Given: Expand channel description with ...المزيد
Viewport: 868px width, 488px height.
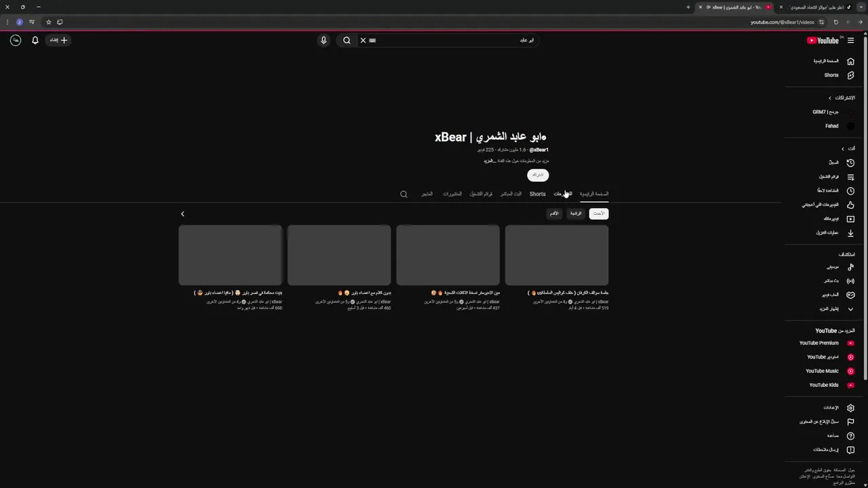Looking at the screenshot, I should (490, 161).
